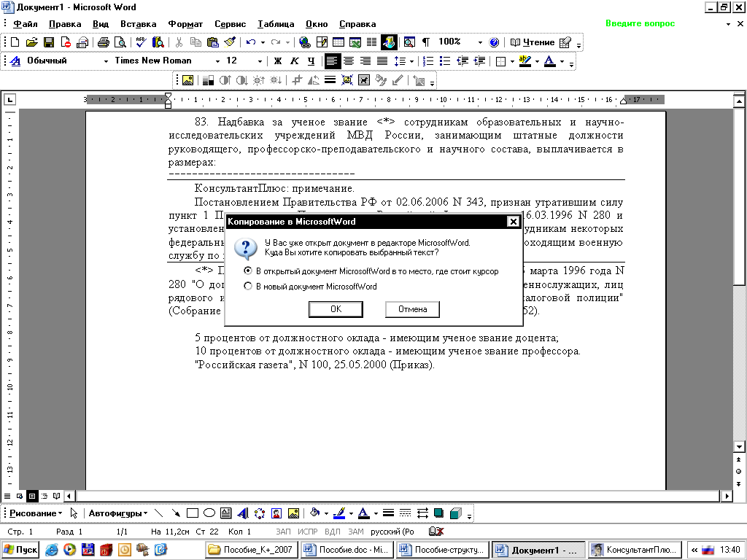
Task: Switch to КонсультантПлюс taskbar window
Action: [635, 550]
